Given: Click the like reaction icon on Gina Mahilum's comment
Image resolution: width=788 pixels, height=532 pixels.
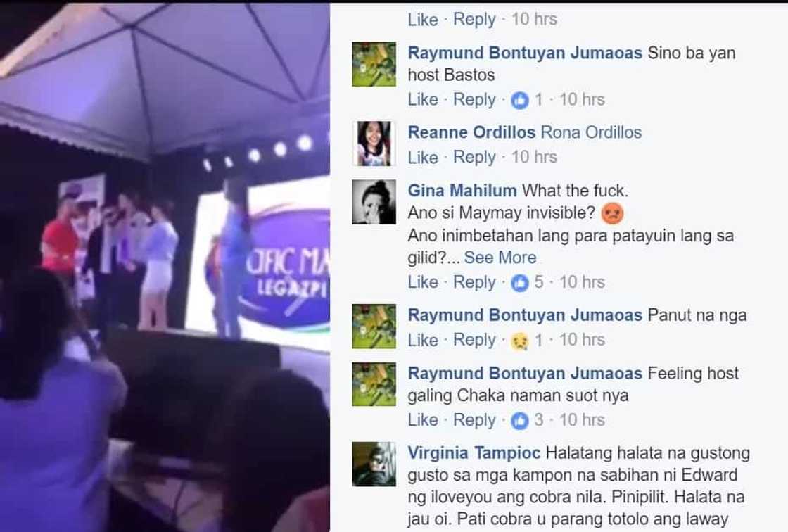Looking at the screenshot, I should (520, 283).
